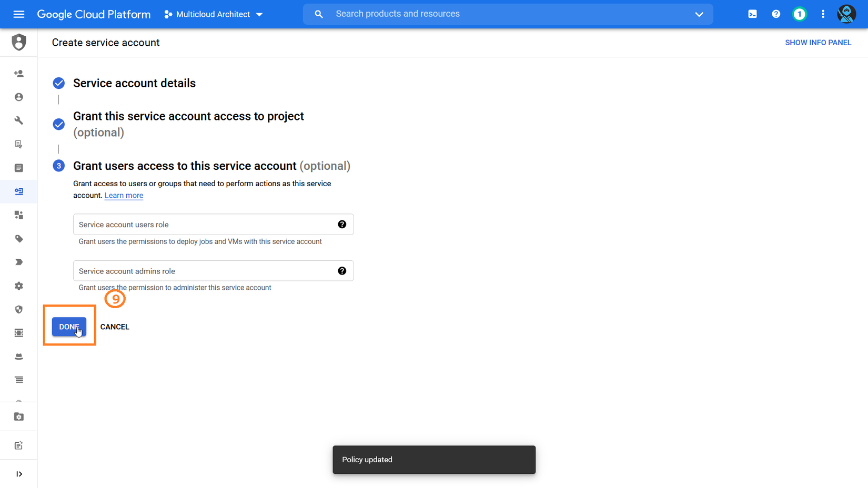Open the hamburger navigation menu
The height and width of the screenshot is (488, 868).
[x=19, y=14]
